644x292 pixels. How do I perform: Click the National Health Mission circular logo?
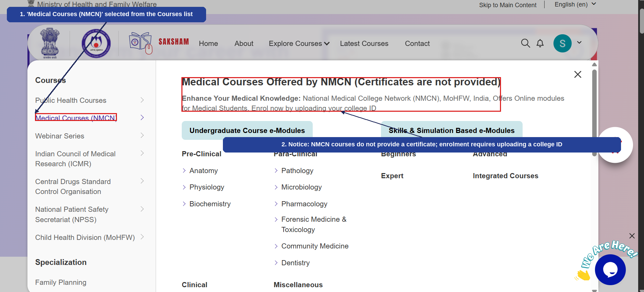click(96, 44)
